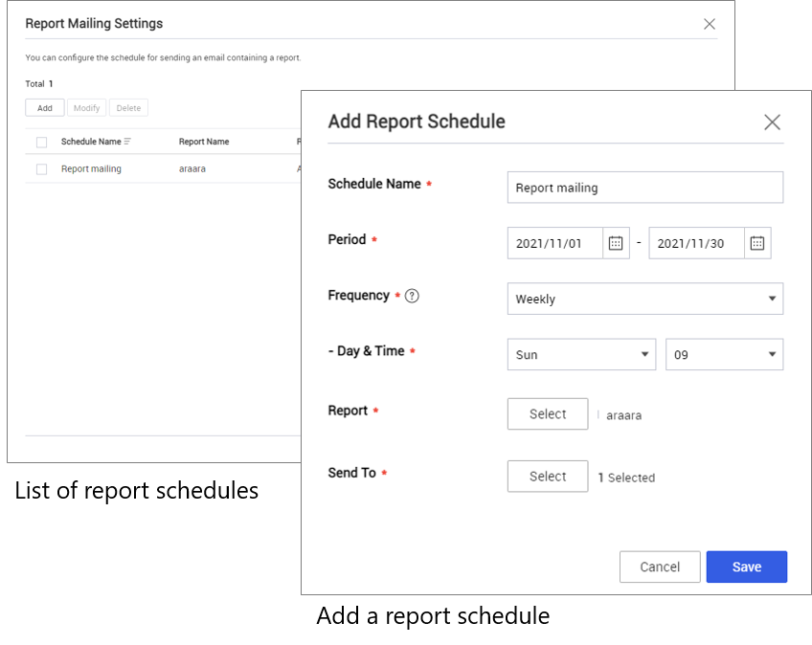Select a report using the Report Select button
Screen dimensions: 812x645
547,413
